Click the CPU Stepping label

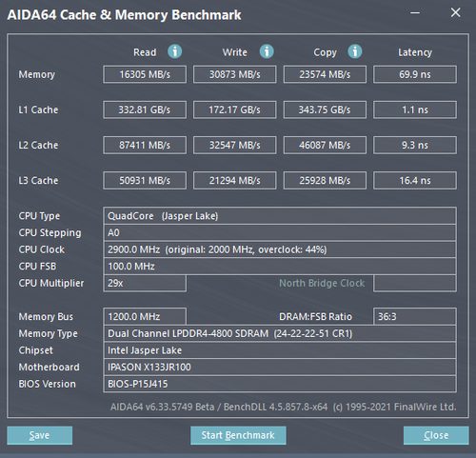click(50, 233)
